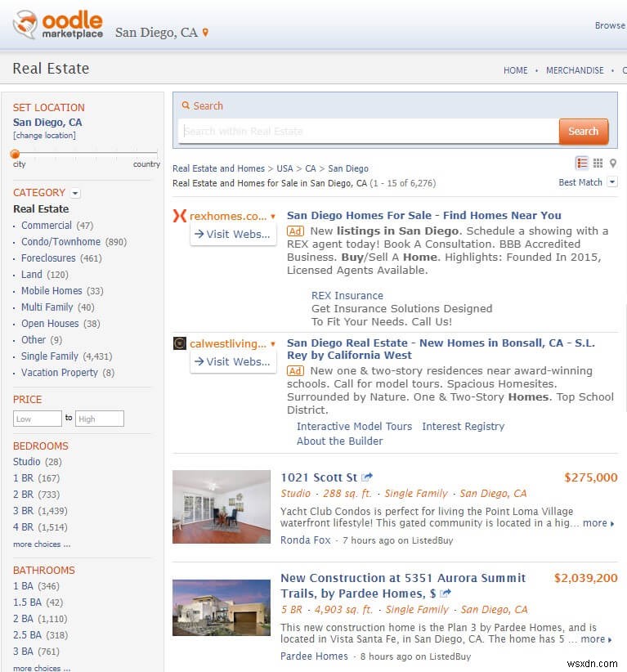Screen dimensions: 627x672
Task: Open San Diego Homes For Sale ad title
Action: 423,215
